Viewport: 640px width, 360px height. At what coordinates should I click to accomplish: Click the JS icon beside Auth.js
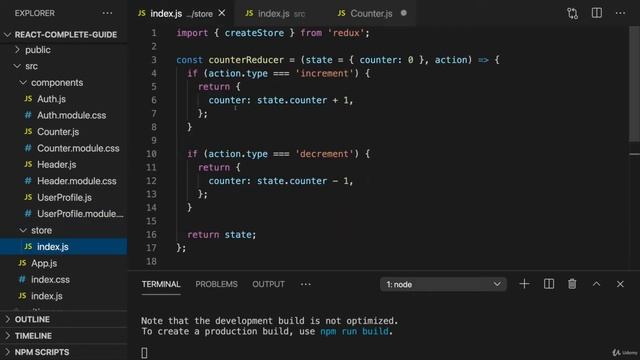(28, 99)
